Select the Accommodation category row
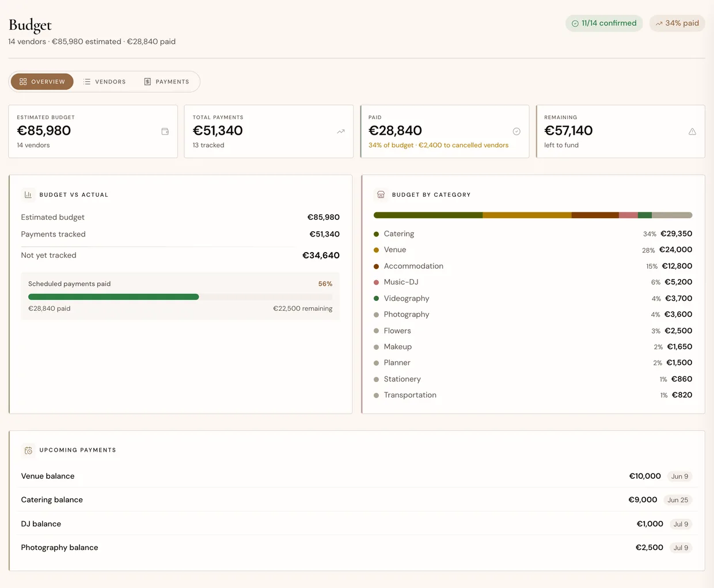This screenshot has width=714, height=588. 533,266
